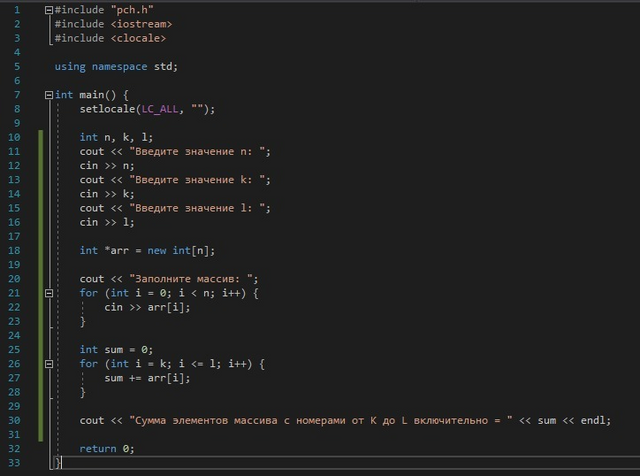Image resolution: width=640 pixels, height=476 pixels.
Task: Click the string "Заполните массив: "
Action: 191,279
